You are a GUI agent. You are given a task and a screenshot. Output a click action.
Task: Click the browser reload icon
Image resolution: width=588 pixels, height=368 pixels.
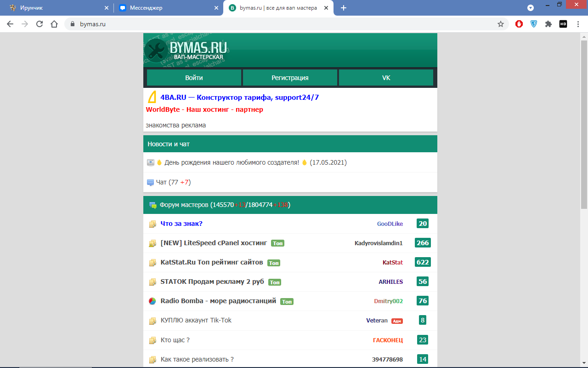click(40, 24)
